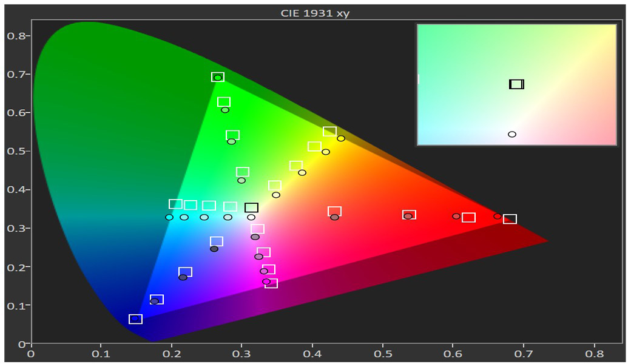Select the measured circle in inset zoom panel

coord(512,134)
